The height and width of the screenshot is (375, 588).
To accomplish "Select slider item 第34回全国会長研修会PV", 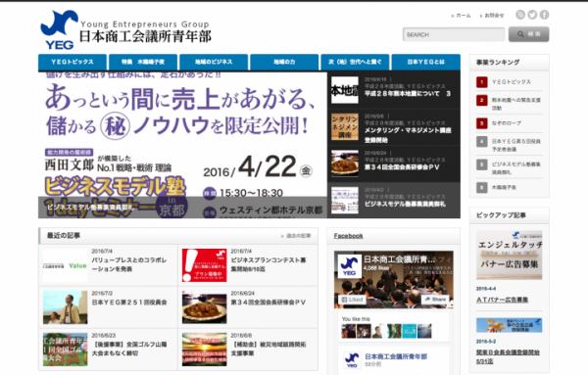I will [394, 164].
